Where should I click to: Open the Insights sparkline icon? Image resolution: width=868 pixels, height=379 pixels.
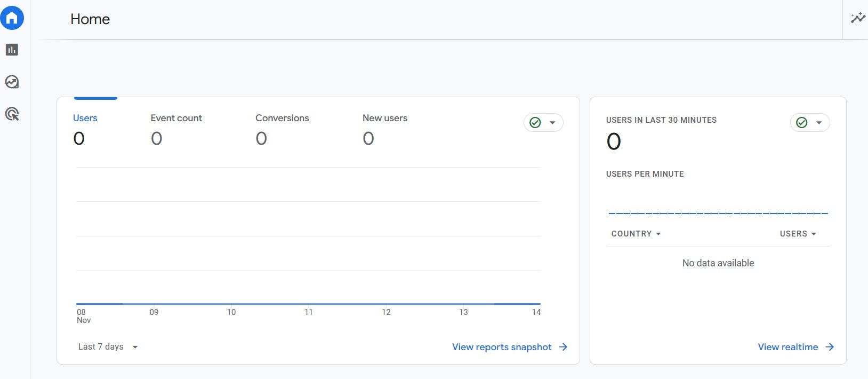(x=858, y=18)
